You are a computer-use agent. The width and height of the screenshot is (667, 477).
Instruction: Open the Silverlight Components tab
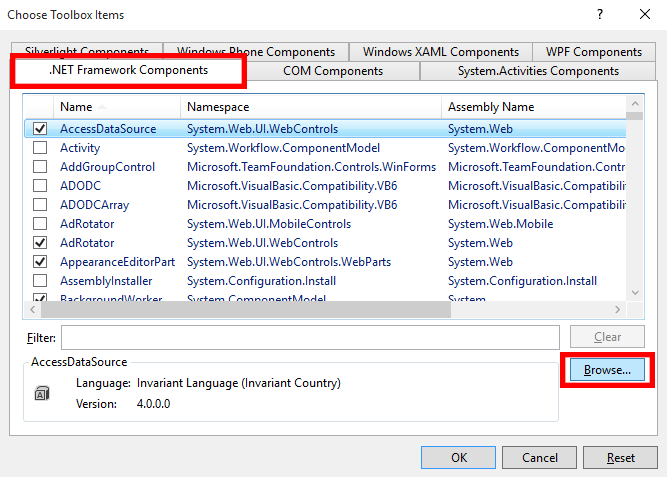[87, 51]
